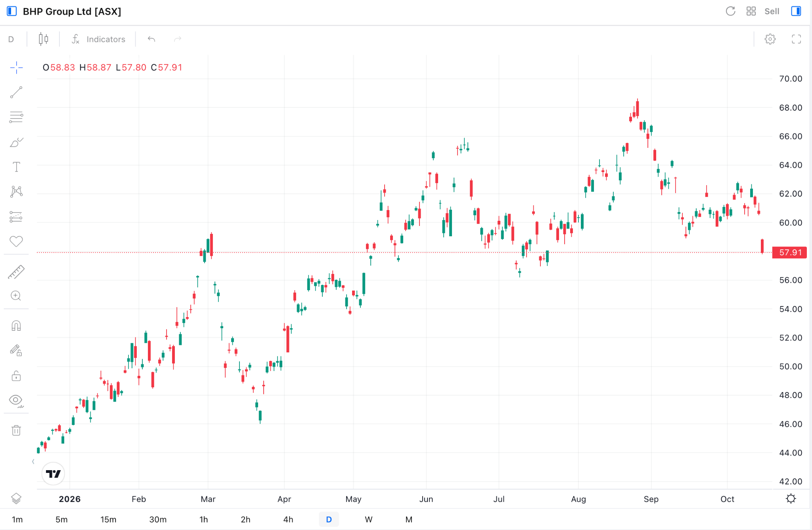Enter fullscreen mode
The width and height of the screenshot is (812, 530).
pos(796,39)
